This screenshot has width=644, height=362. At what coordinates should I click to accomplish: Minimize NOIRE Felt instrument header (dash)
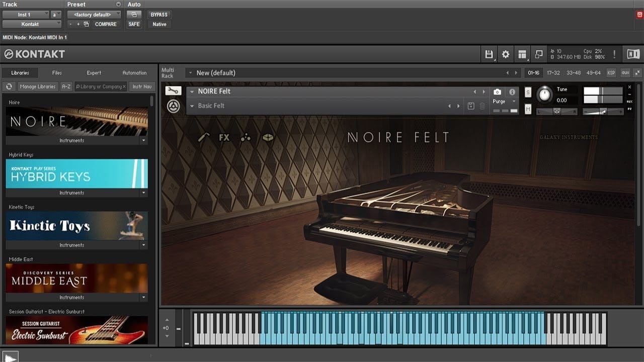(629, 94)
